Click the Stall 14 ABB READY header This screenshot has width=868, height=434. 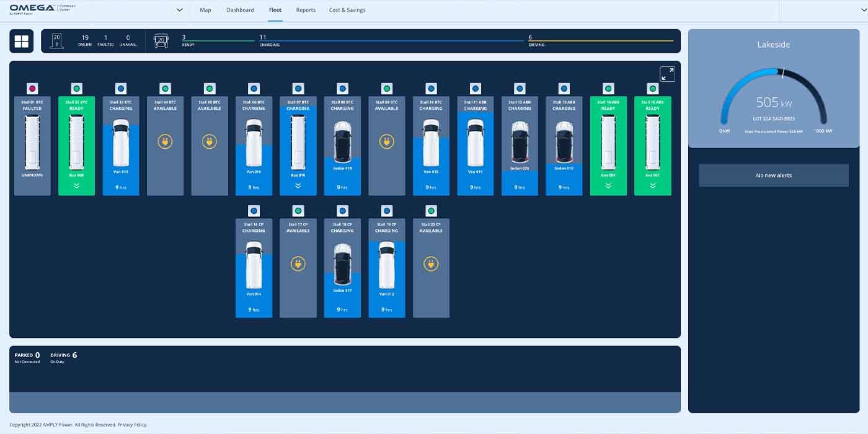pyautogui.click(x=608, y=105)
